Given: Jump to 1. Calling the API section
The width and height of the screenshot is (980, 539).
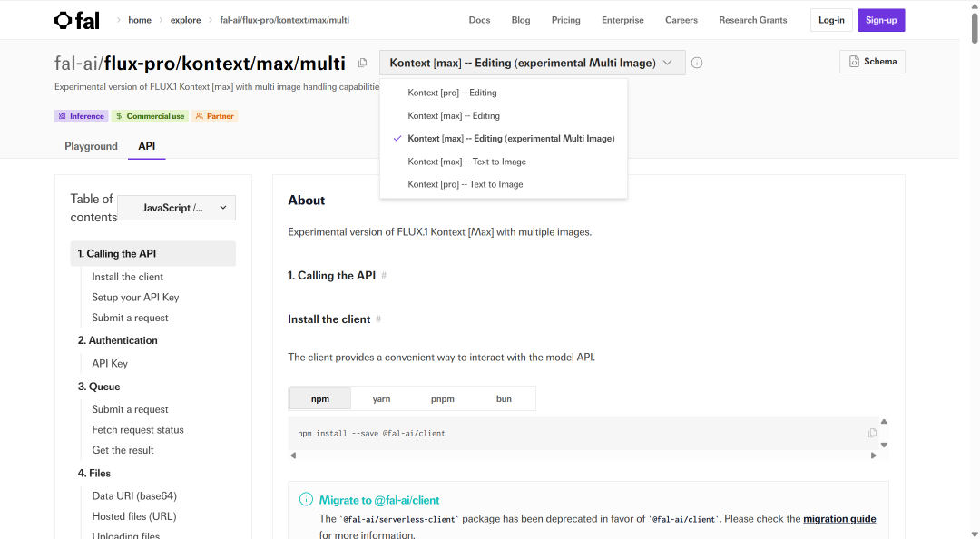Looking at the screenshot, I should (x=153, y=253).
